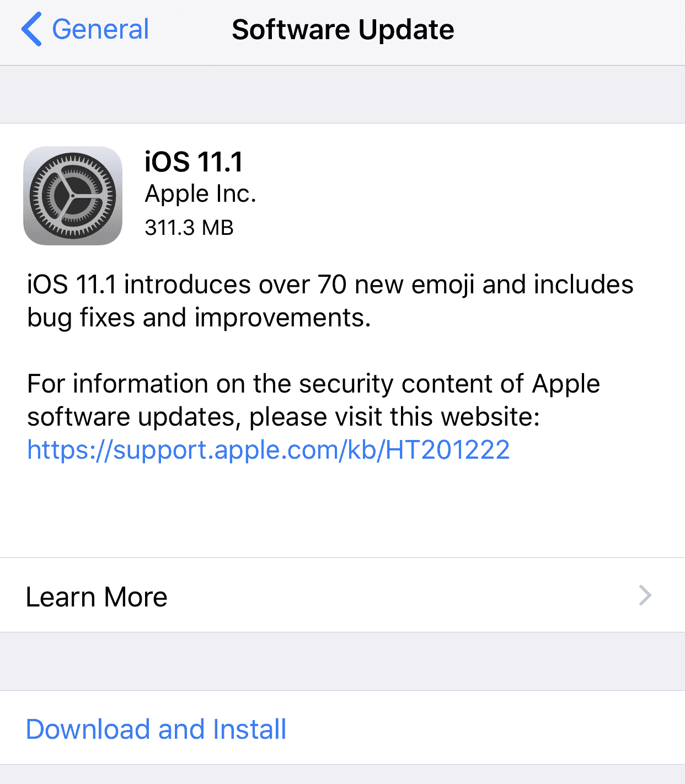Click the Settings gear update icon

click(73, 196)
